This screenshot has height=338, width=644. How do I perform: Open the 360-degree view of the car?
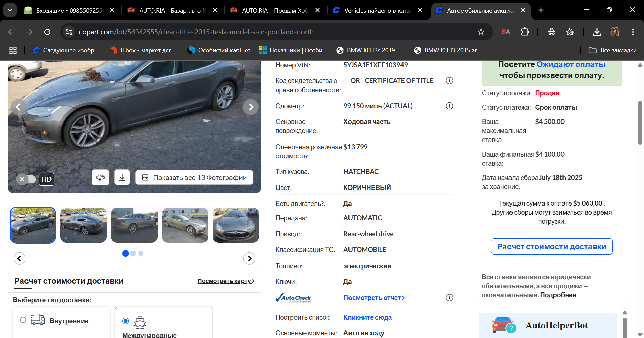(x=100, y=177)
